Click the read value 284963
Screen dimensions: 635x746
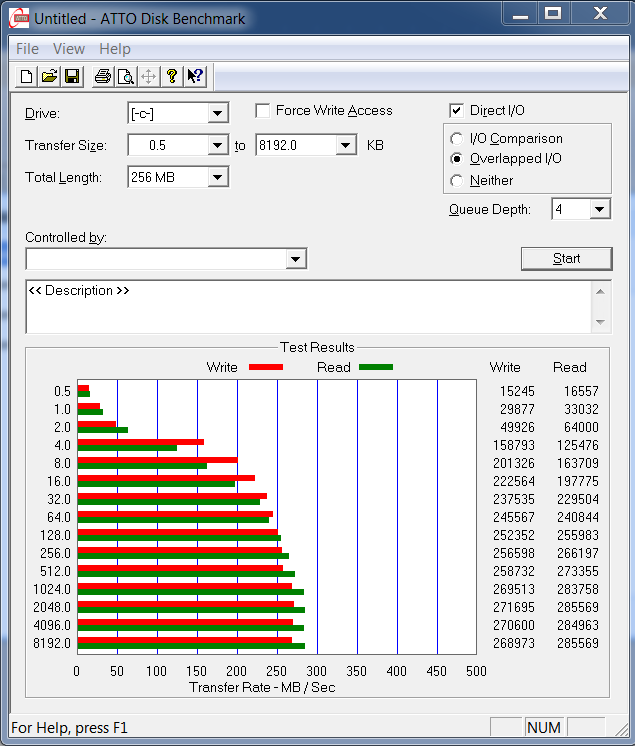(577, 625)
